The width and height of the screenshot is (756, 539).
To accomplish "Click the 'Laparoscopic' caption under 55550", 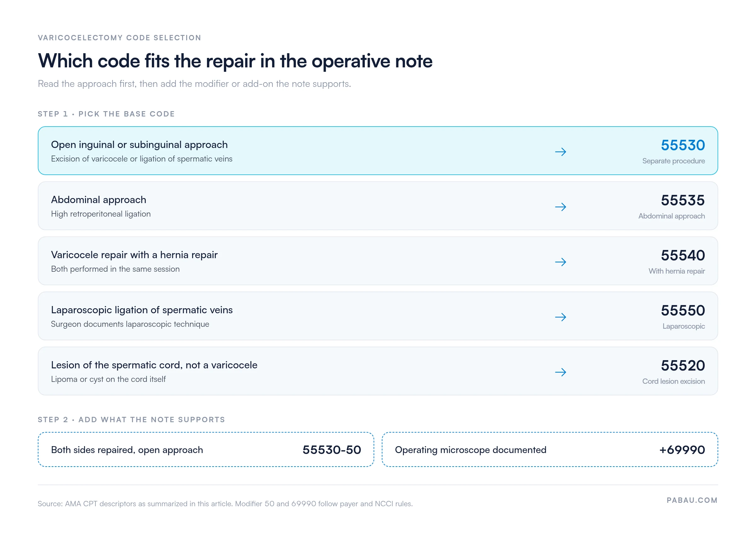I will pos(684,326).
